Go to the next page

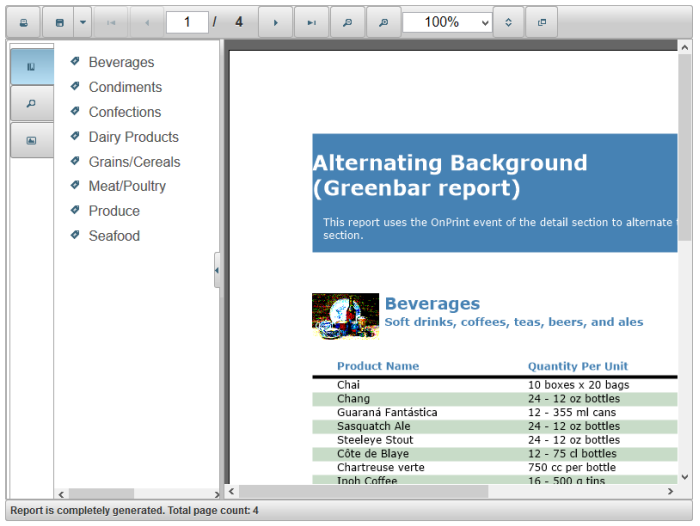coord(276,22)
